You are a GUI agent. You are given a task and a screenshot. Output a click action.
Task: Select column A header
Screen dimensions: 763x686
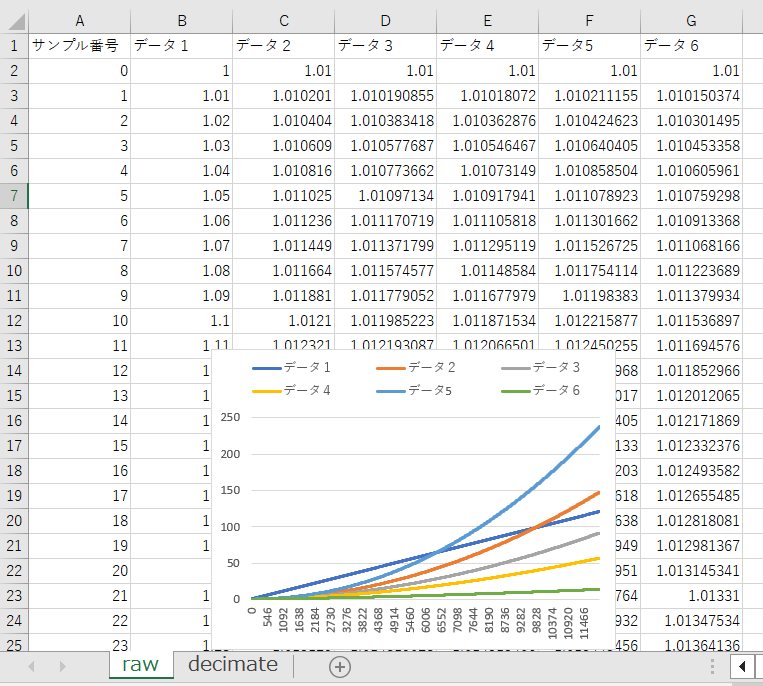(80, 21)
